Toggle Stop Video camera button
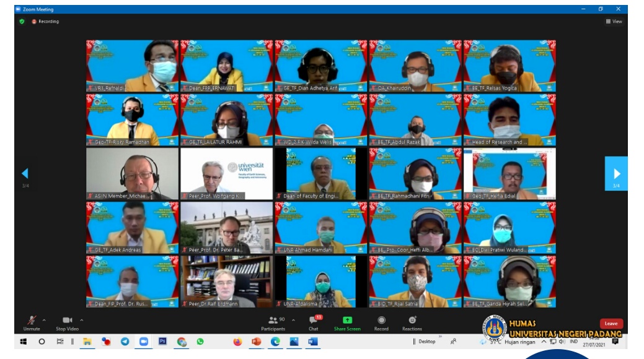 67,321
